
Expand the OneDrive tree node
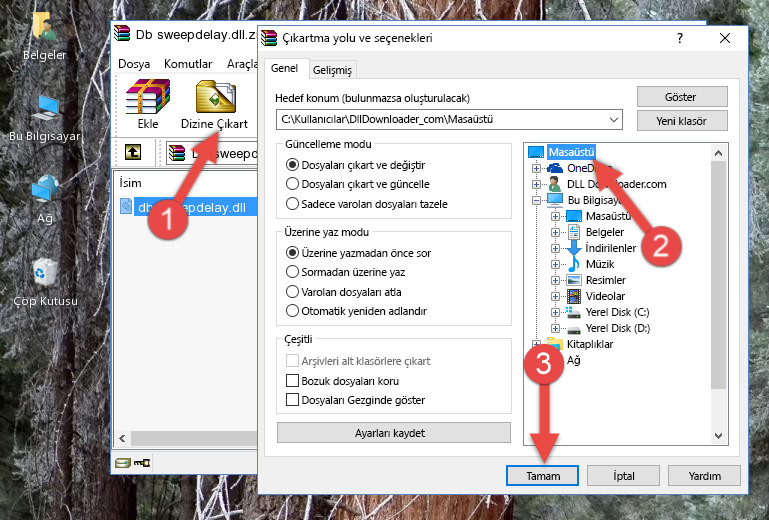[x=537, y=168]
